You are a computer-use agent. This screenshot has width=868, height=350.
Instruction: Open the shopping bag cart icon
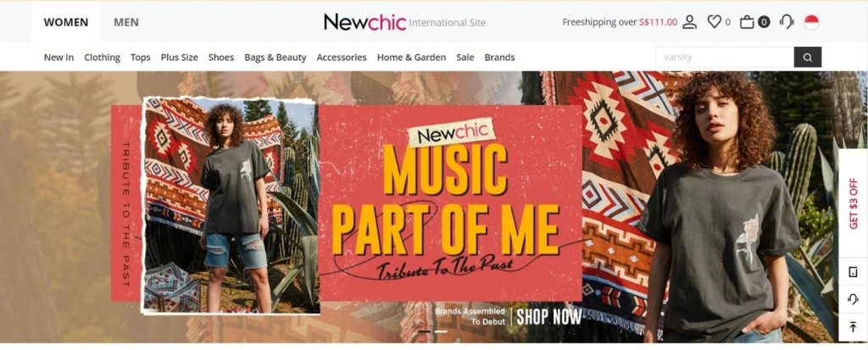tap(748, 22)
